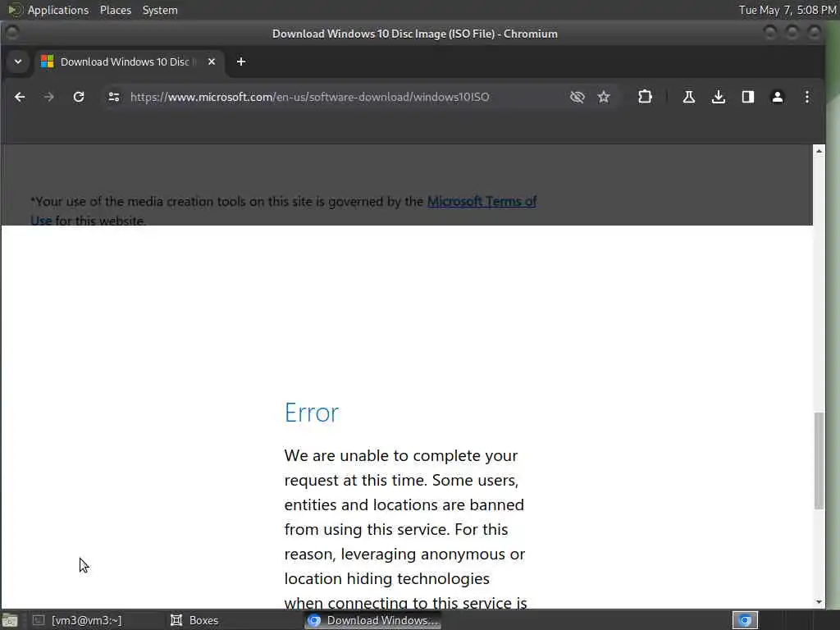Viewport: 840px width, 630px height.
Task: Select Download Windows taskbar entry
Action: tap(373, 620)
